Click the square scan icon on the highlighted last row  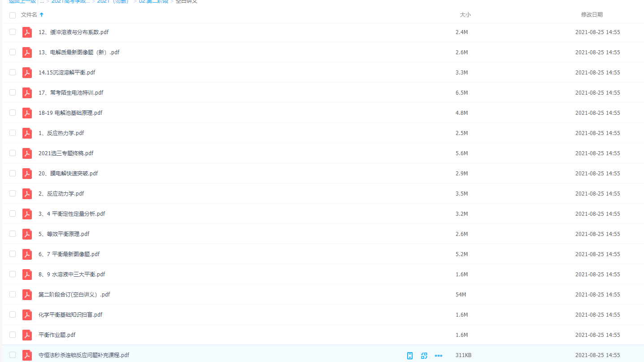(424, 356)
